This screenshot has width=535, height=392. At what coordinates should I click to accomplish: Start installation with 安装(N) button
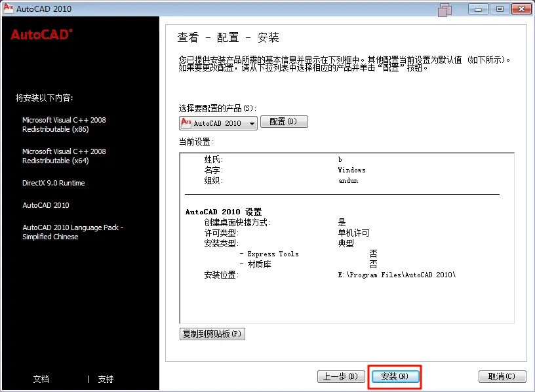click(x=395, y=376)
